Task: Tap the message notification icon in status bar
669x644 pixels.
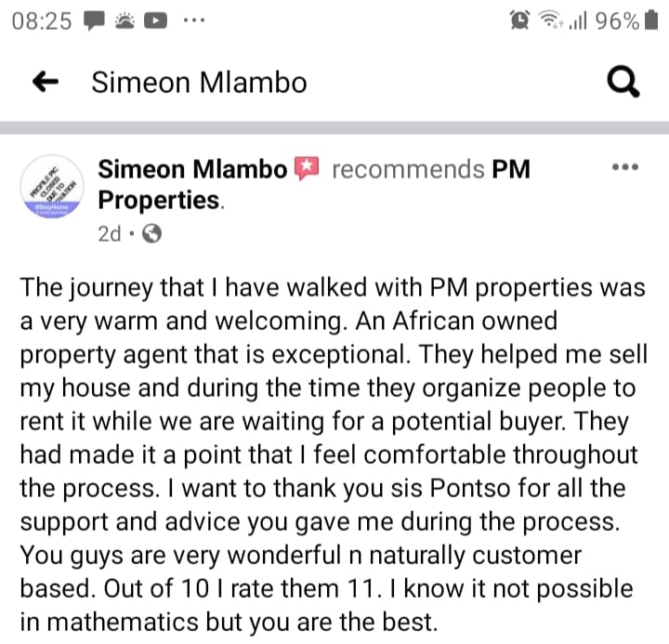Action: [x=94, y=21]
